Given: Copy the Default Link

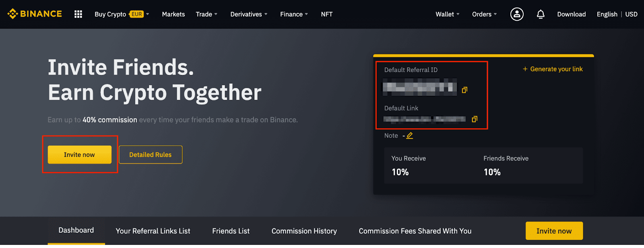Looking at the screenshot, I should (x=475, y=119).
